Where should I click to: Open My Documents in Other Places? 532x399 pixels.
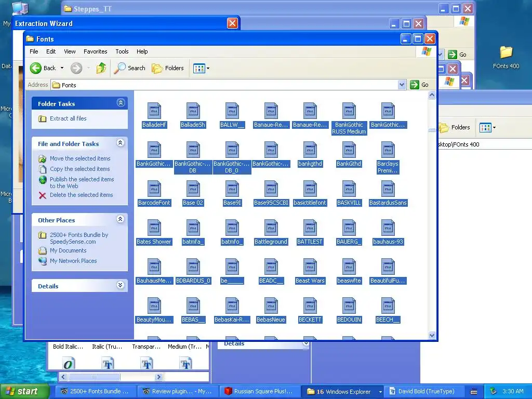[68, 251]
